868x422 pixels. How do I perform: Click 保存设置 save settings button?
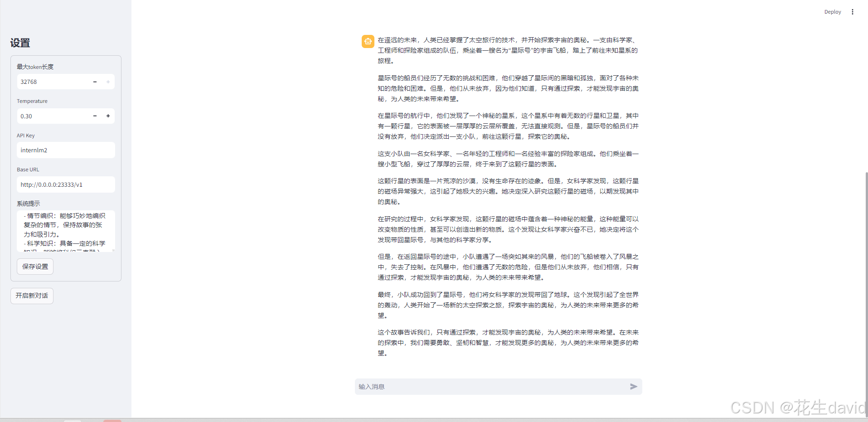(x=35, y=267)
